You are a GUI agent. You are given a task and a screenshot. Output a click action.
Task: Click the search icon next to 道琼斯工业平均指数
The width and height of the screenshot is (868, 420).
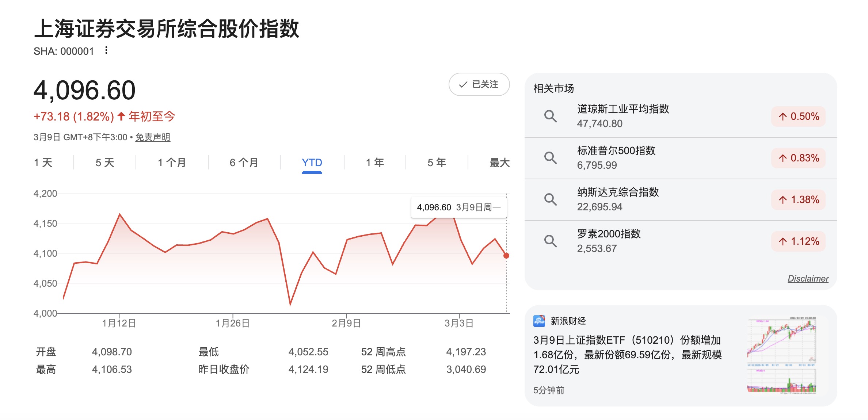pos(550,116)
